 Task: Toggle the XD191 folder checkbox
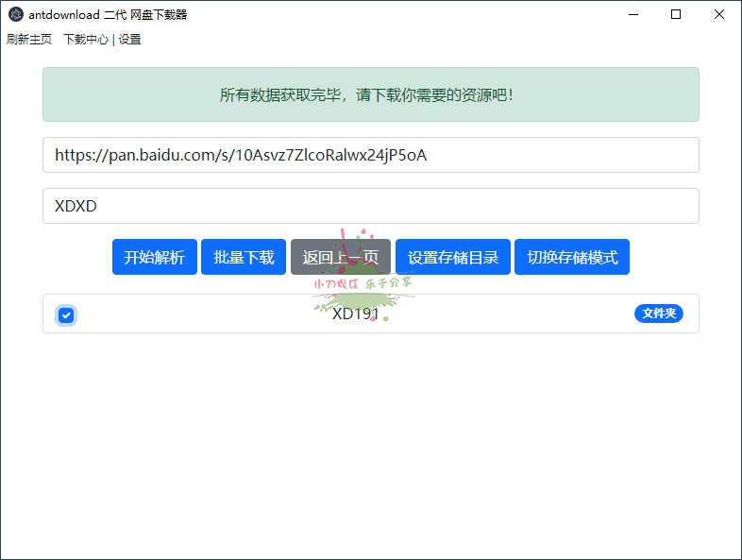(66, 314)
